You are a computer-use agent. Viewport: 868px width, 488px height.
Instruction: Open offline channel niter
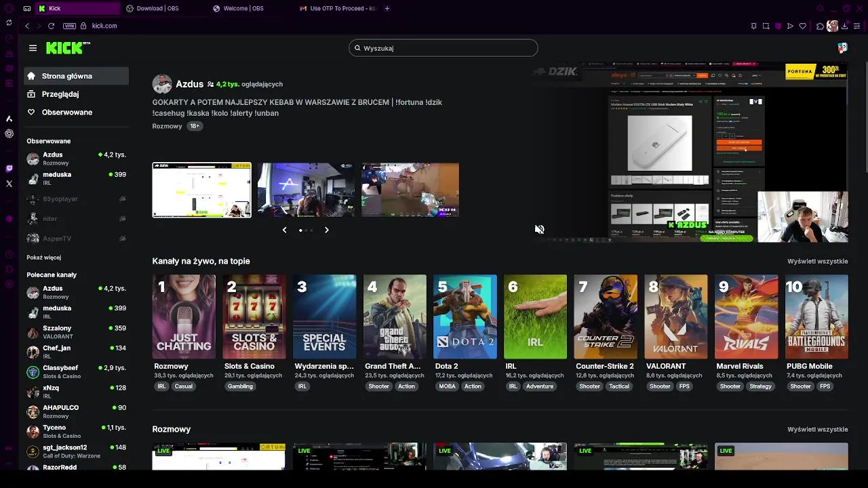(76, 218)
